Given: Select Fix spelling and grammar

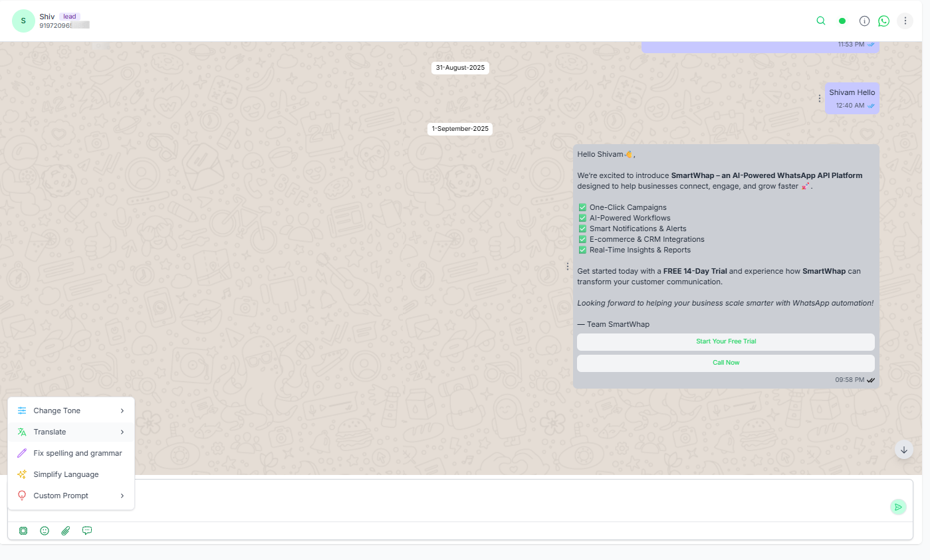Looking at the screenshot, I should (71, 453).
